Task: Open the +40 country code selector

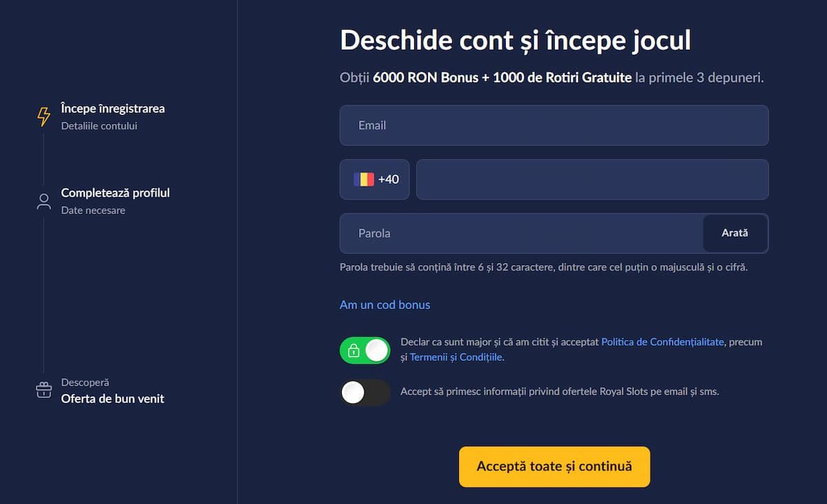Action: point(375,180)
